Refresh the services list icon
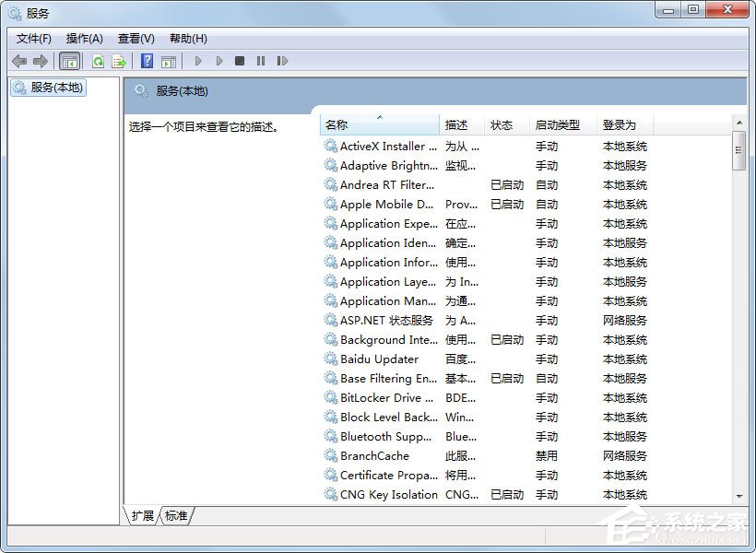The width and height of the screenshot is (756, 553). (98, 61)
